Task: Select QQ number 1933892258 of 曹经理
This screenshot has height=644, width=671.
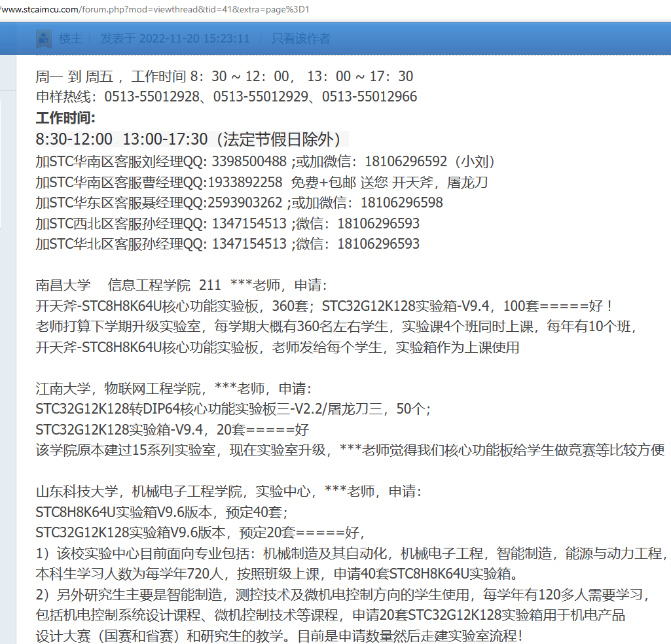Action: tap(245, 183)
